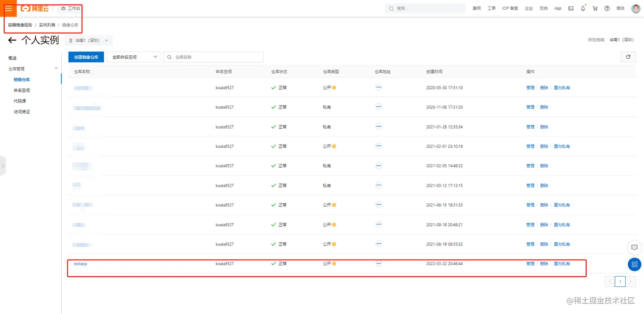Focus the top 搜索 search box
The height and width of the screenshot is (314, 644).
point(425,9)
